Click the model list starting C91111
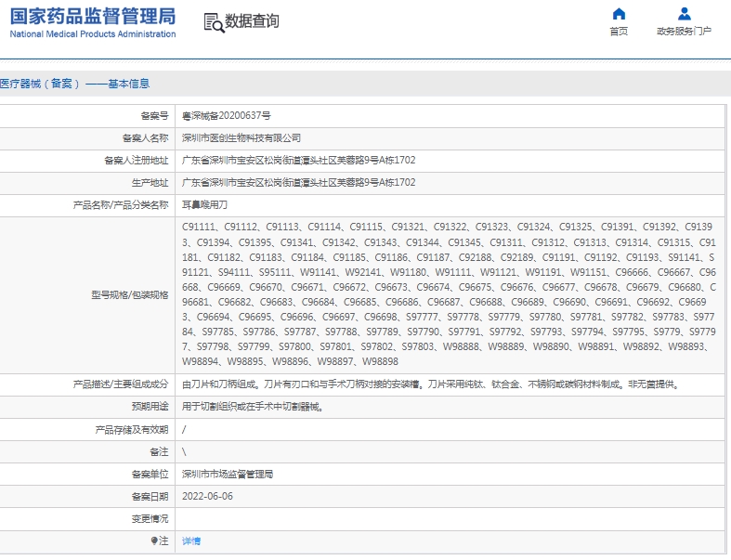The image size is (731, 560). point(449,294)
